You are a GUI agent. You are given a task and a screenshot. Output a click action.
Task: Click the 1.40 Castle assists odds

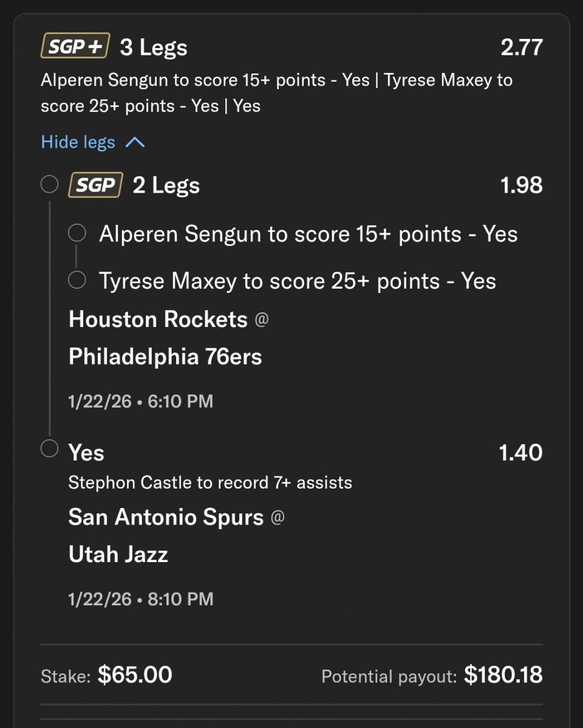pyautogui.click(x=520, y=453)
